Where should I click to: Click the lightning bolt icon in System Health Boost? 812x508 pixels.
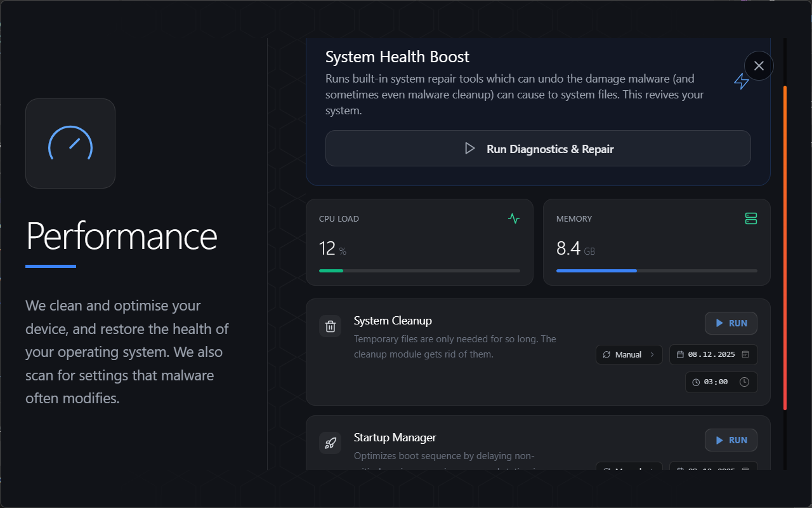point(742,81)
